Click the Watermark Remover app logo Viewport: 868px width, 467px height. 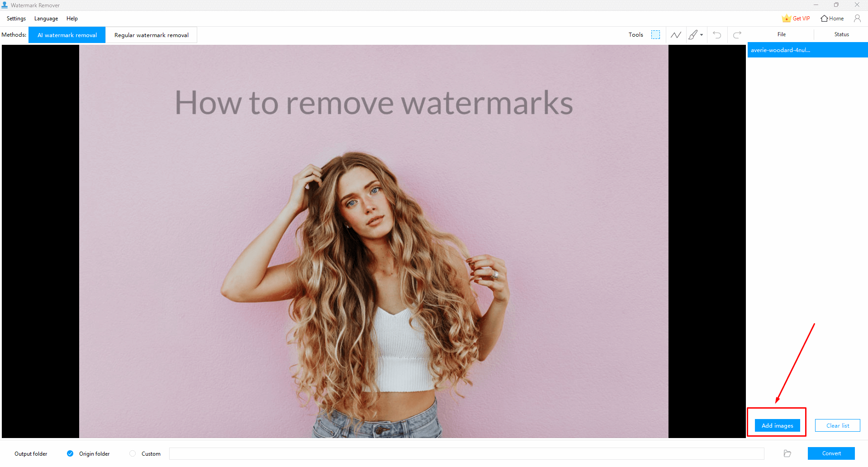pyautogui.click(x=5, y=5)
